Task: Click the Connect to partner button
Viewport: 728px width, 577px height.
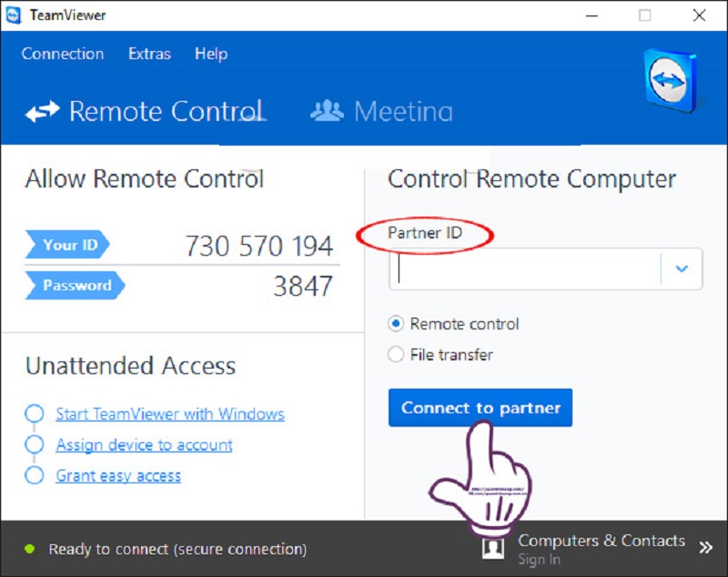Action: point(480,408)
